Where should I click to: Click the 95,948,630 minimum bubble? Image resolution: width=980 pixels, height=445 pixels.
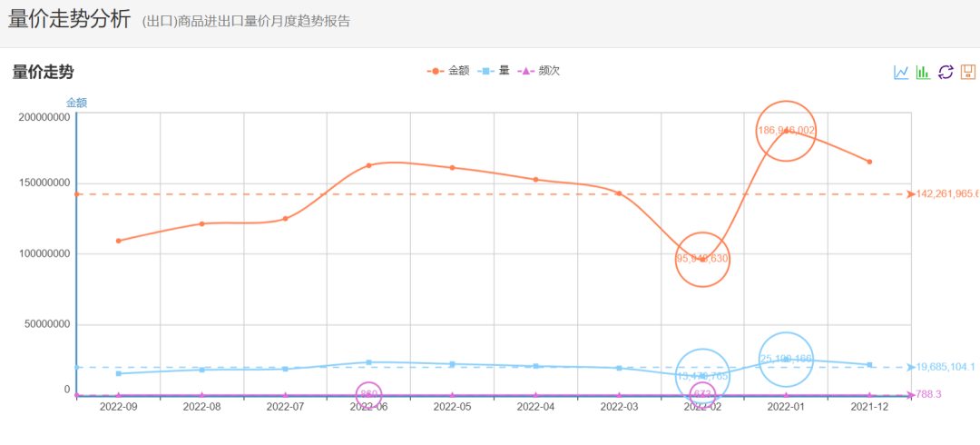pyautogui.click(x=702, y=258)
